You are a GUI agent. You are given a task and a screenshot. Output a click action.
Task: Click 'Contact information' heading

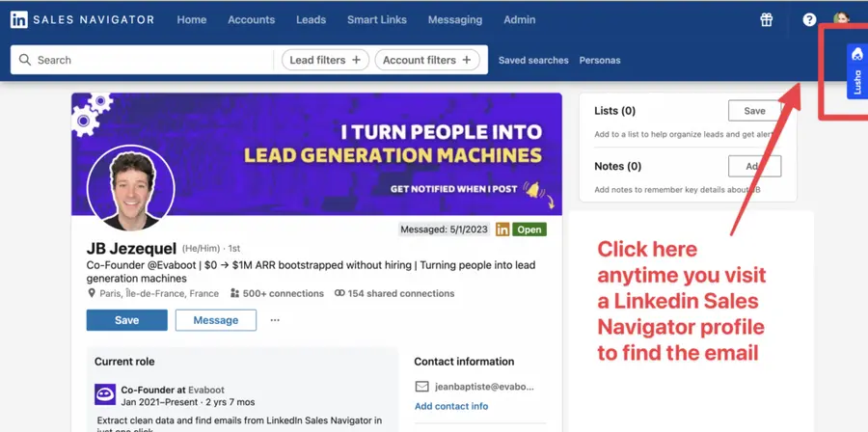coord(464,362)
